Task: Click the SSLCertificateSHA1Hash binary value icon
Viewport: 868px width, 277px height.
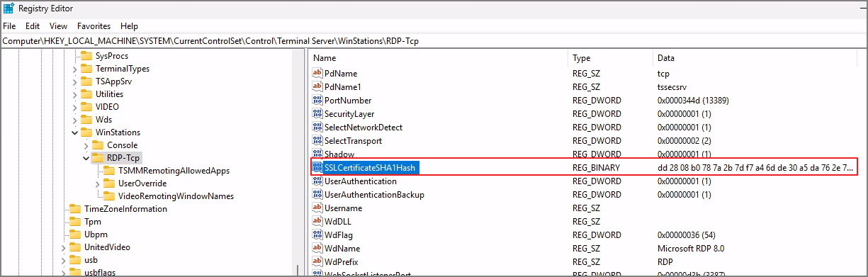Action: pyautogui.click(x=317, y=168)
